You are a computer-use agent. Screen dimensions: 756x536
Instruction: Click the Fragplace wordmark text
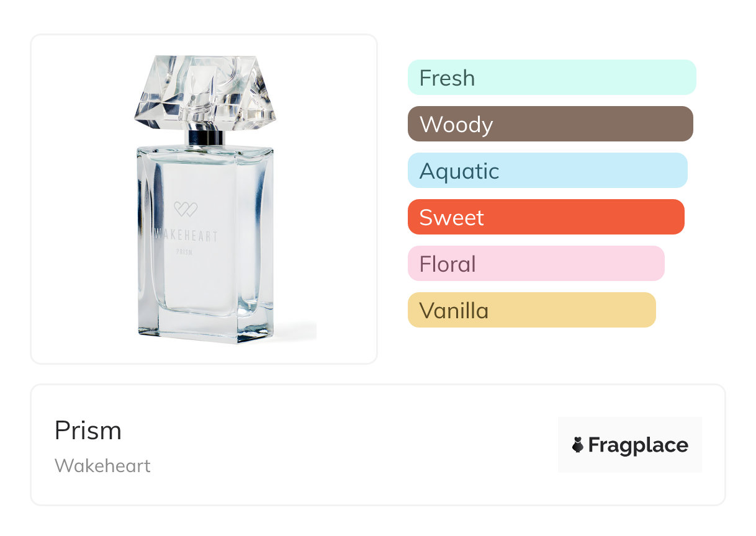pyautogui.click(x=638, y=445)
